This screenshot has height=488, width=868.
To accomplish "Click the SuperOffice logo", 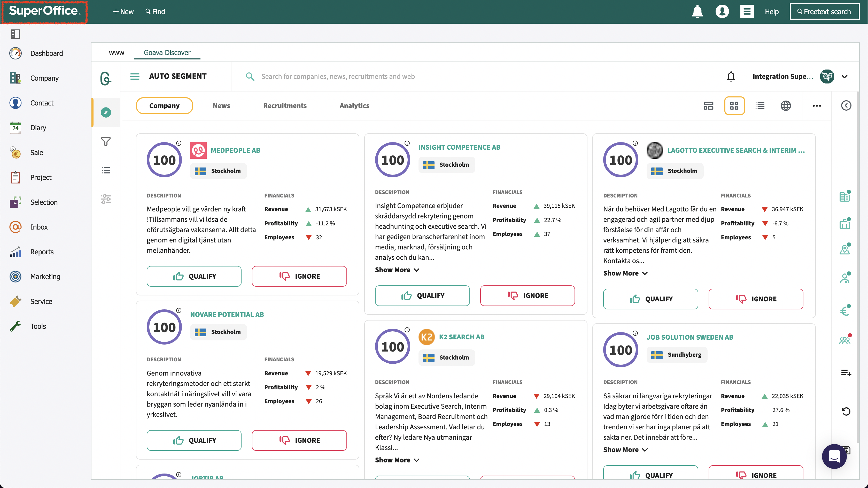I will (x=44, y=11).
